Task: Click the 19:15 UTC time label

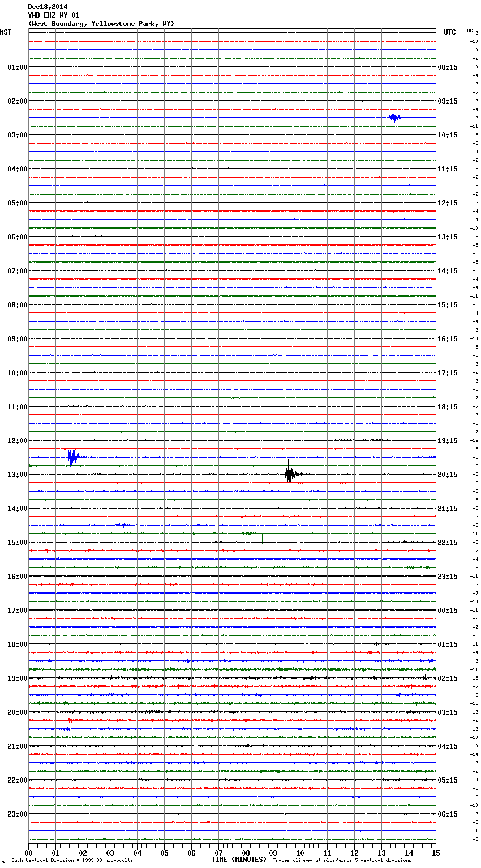Action: point(448,441)
